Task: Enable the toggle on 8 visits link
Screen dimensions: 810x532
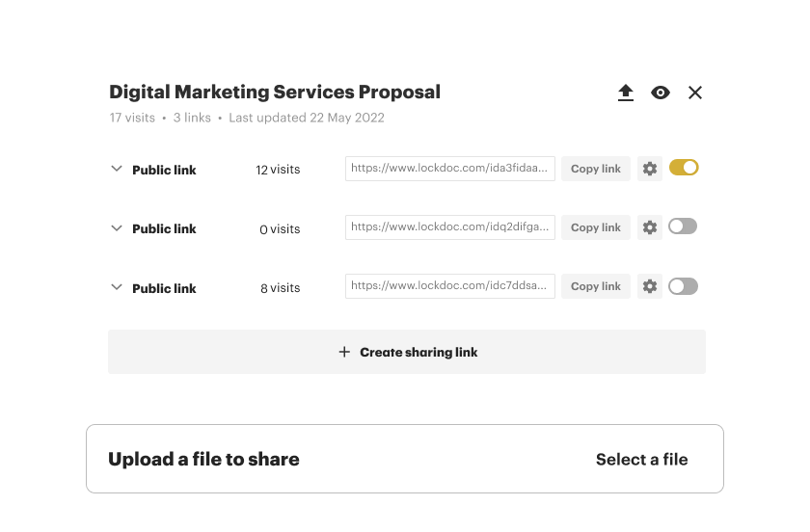Action: 683,286
